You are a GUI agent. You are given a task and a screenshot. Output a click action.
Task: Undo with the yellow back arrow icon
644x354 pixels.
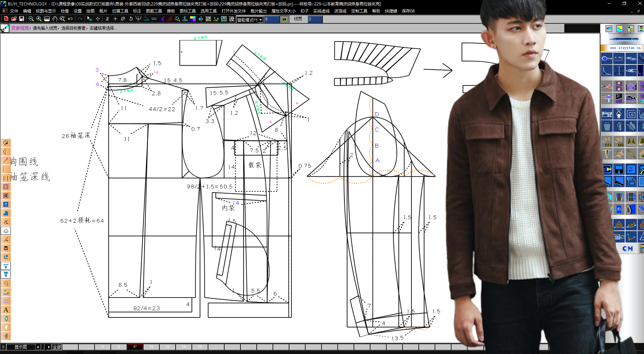[70, 19]
